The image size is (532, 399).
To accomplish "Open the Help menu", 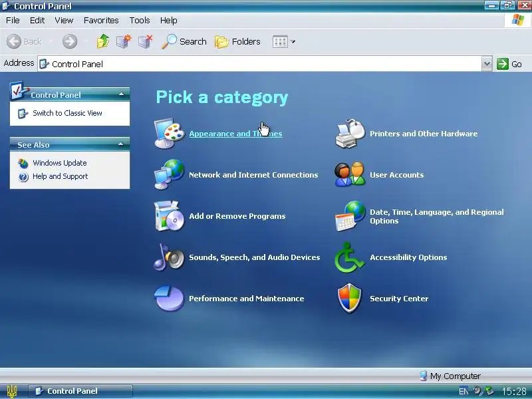I will point(169,21).
